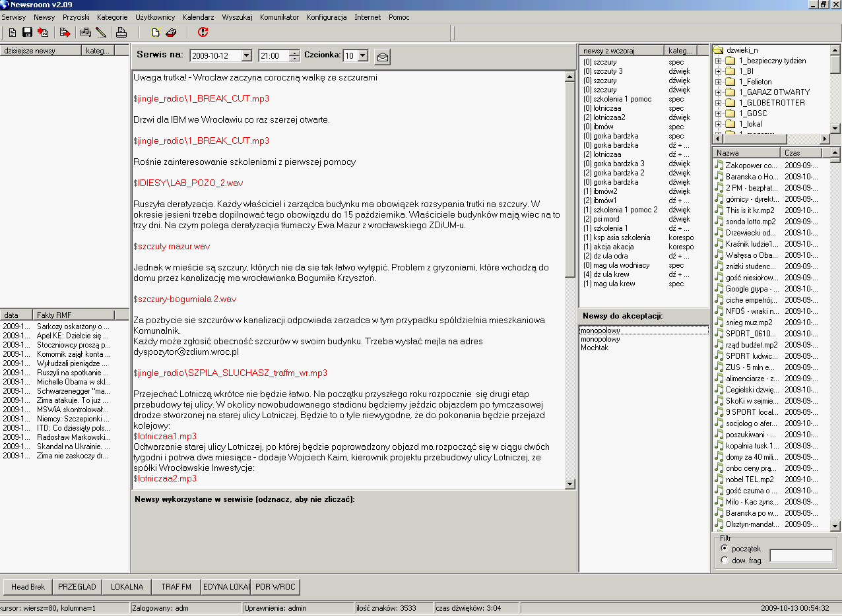This screenshot has width=842, height=616.
Task: Expand the 1_lokal tree node
Action: (719, 124)
